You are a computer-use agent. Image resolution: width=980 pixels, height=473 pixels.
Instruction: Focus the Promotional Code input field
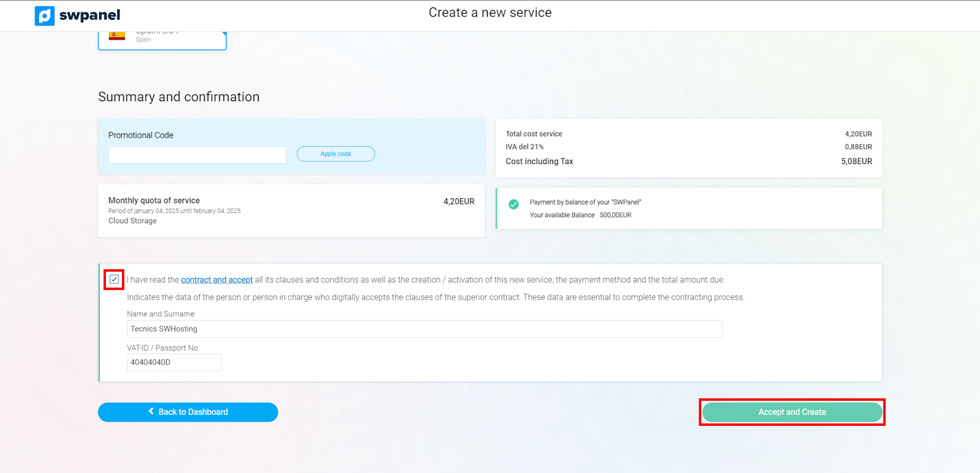point(197,155)
